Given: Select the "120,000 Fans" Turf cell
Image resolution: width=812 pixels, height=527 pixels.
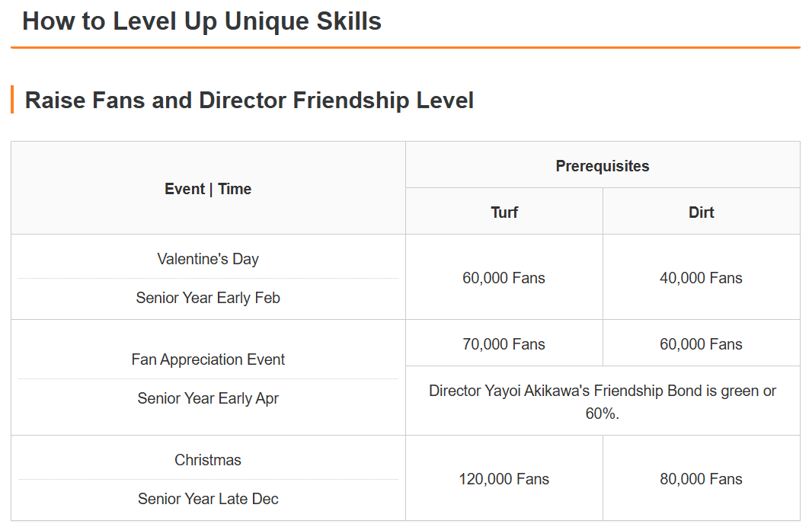Looking at the screenshot, I should pos(504,479).
